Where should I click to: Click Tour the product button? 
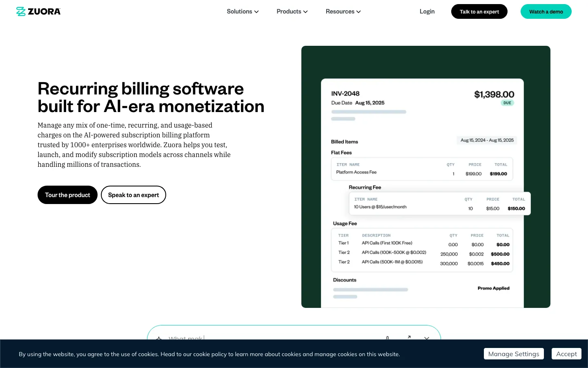coord(67,195)
